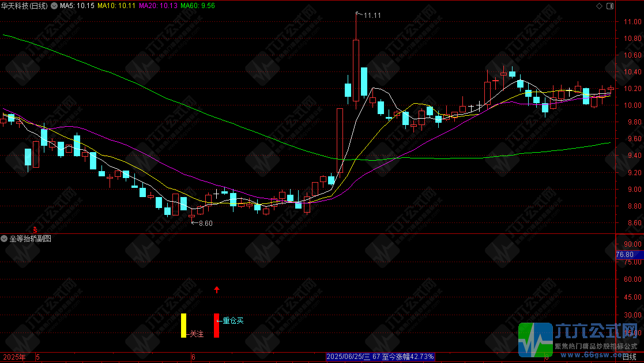Click the 坐等抬轿副图 indicator name

pos(31,239)
